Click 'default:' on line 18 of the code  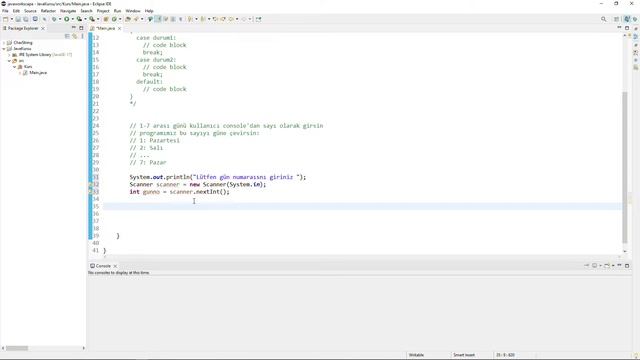click(x=149, y=81)
